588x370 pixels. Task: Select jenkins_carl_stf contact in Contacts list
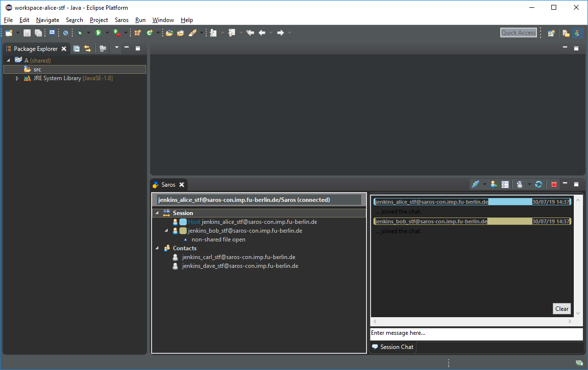click(x=239, y=257)
